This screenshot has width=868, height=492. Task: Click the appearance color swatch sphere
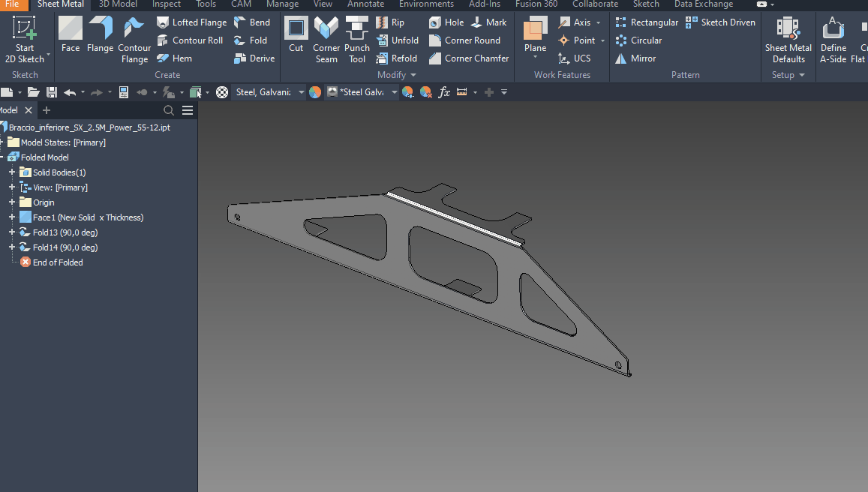[x=315, y=91]
